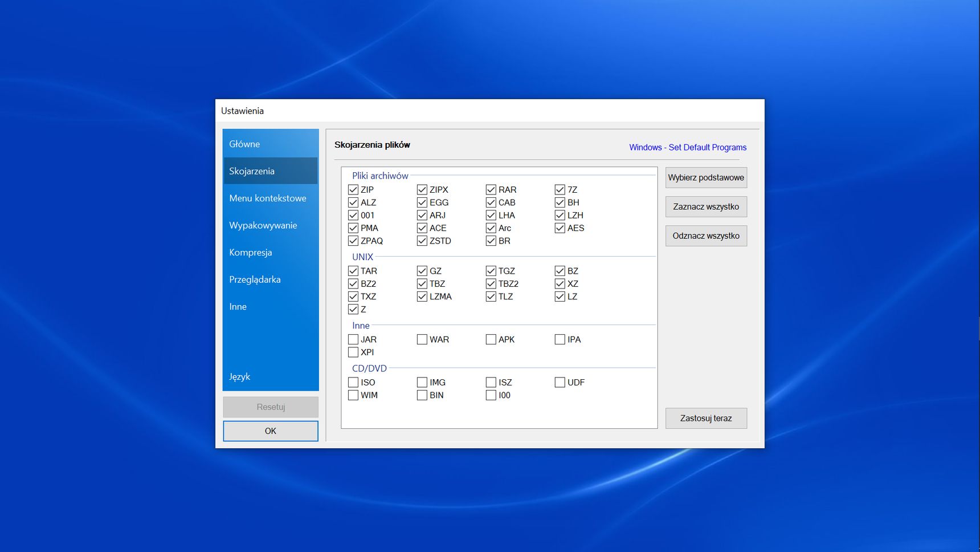Uncheck the TLZ checkbox

(491, 297)
